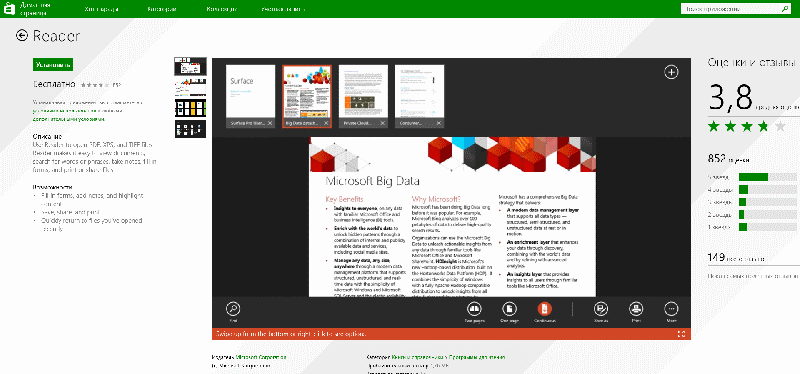This screenshot has width=800, height=374.
Task: Close the Surface Pro document tab
Action: (270, 123)
